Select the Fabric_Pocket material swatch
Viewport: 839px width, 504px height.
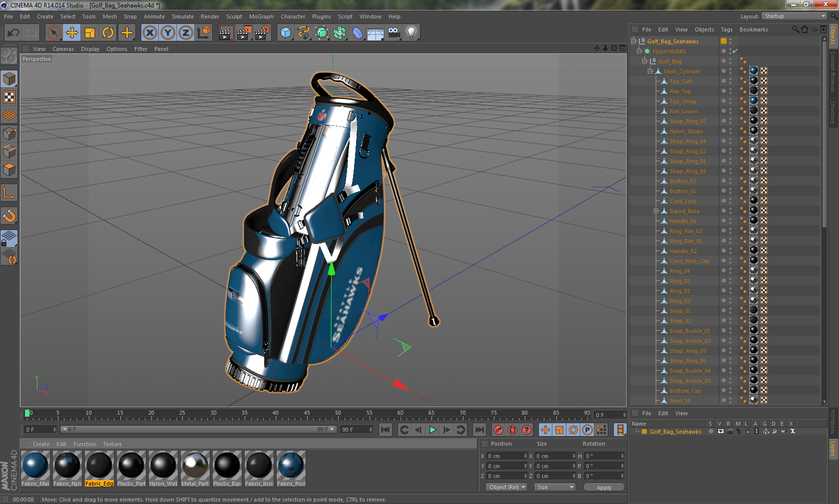[291, 469]
